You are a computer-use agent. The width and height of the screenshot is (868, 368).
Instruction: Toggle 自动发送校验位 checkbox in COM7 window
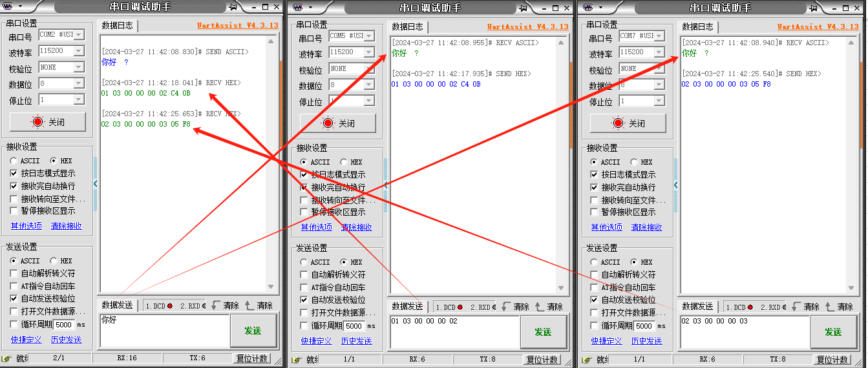(x=594, y=300)
